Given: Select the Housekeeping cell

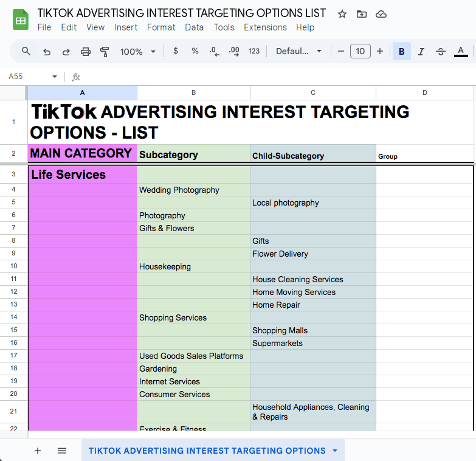Looking at the screenshot, I should coord(193,266).
